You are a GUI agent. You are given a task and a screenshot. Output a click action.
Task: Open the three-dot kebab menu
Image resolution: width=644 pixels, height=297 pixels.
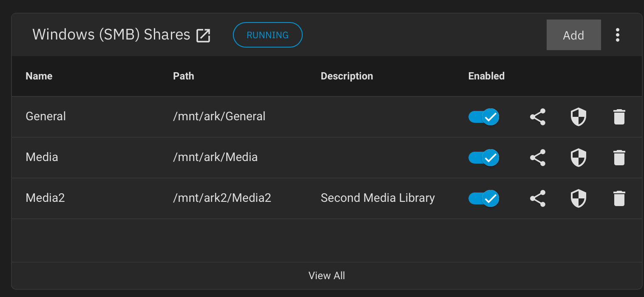(x=618, y=35)
